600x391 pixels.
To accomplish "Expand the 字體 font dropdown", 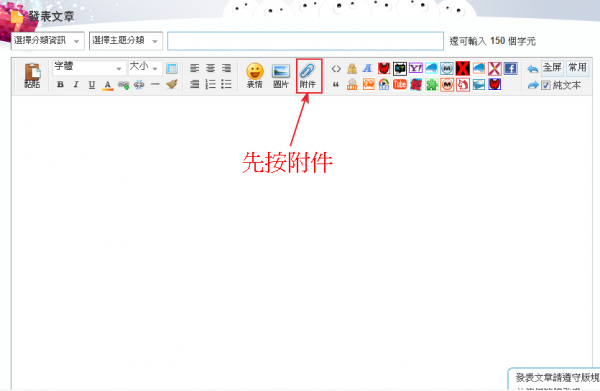I will (x=89, y=68).
